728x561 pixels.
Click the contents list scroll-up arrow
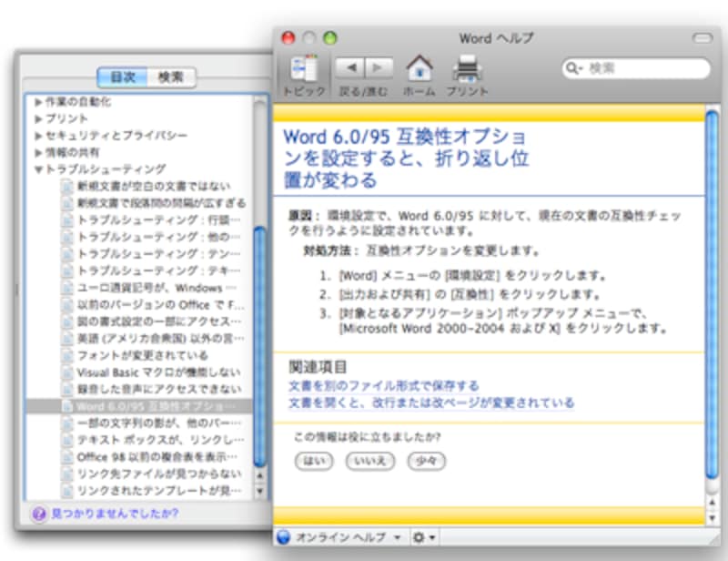(x=260, y=476)
